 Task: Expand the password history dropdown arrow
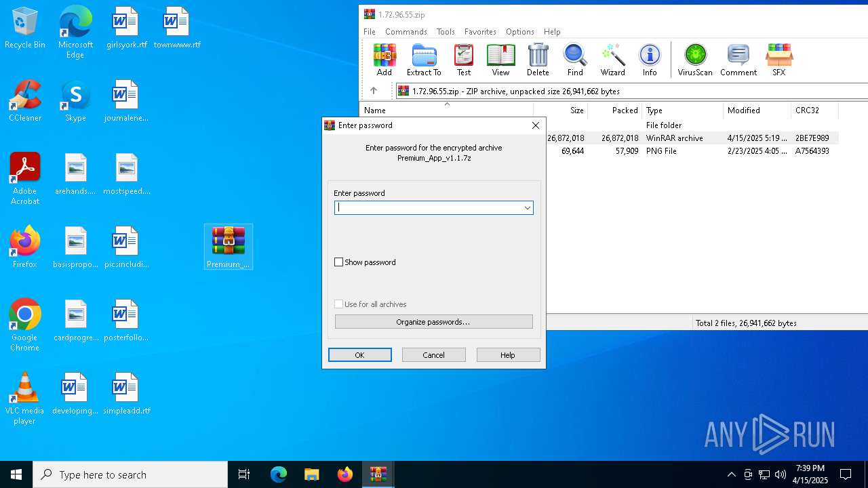click(527, 208)
